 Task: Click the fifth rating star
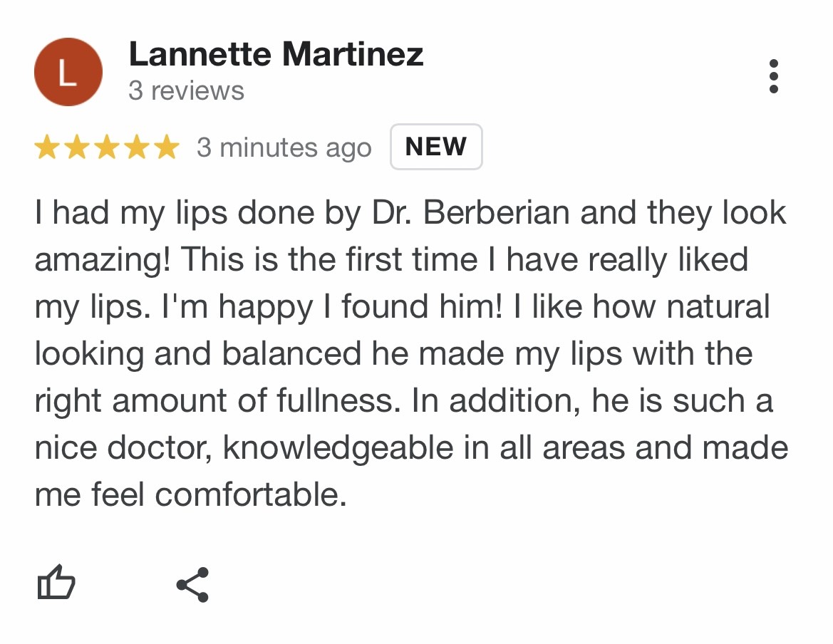click(166, 147)
